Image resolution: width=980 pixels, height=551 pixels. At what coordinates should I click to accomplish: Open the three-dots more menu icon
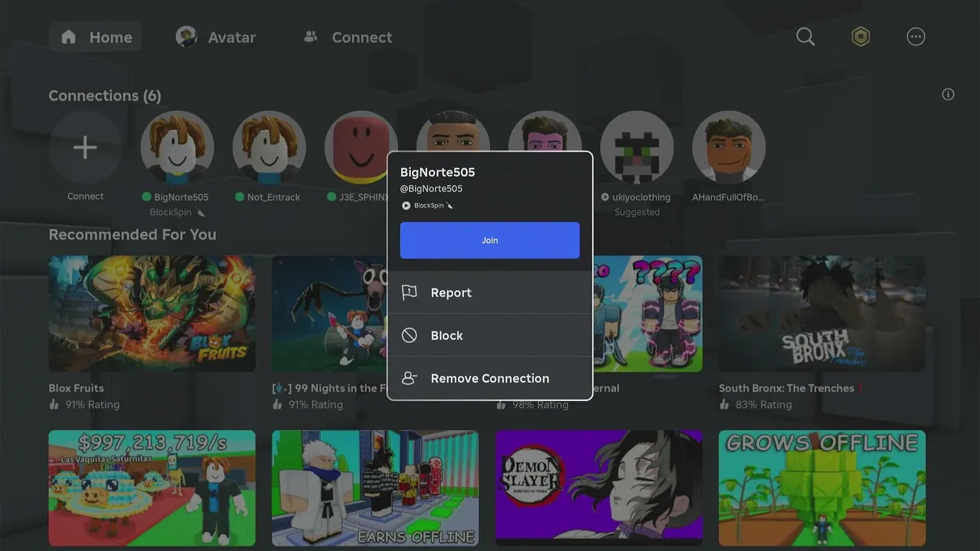coord(916,37)
